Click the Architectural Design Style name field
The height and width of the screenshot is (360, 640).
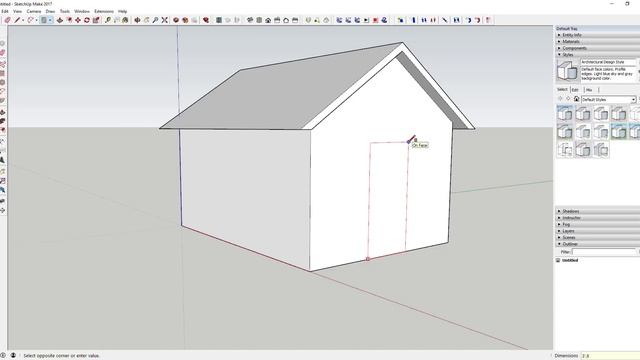coord(608,62)
